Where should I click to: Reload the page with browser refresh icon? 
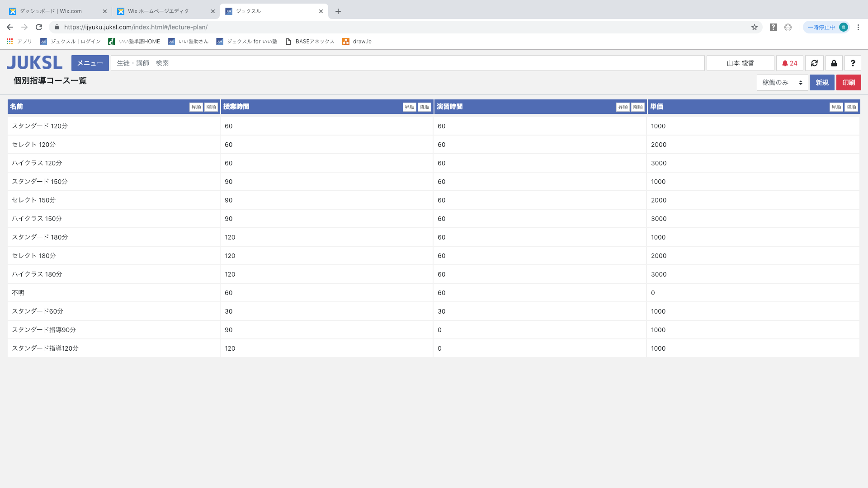coord(39,27)
